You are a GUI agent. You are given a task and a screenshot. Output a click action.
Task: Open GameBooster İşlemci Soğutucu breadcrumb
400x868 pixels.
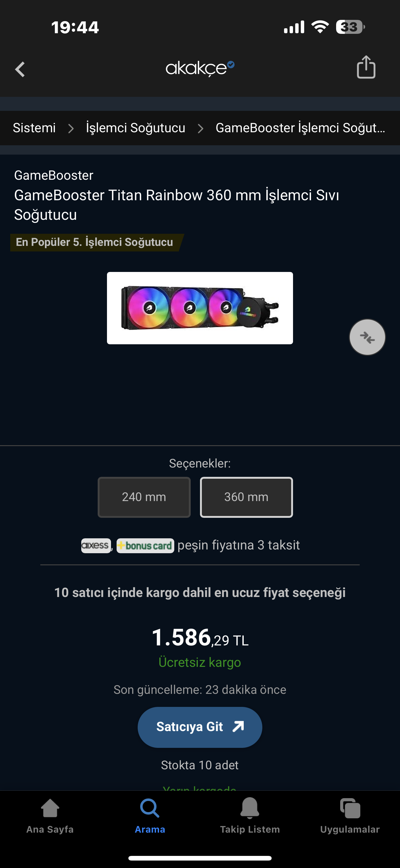(x=300, y=128)
